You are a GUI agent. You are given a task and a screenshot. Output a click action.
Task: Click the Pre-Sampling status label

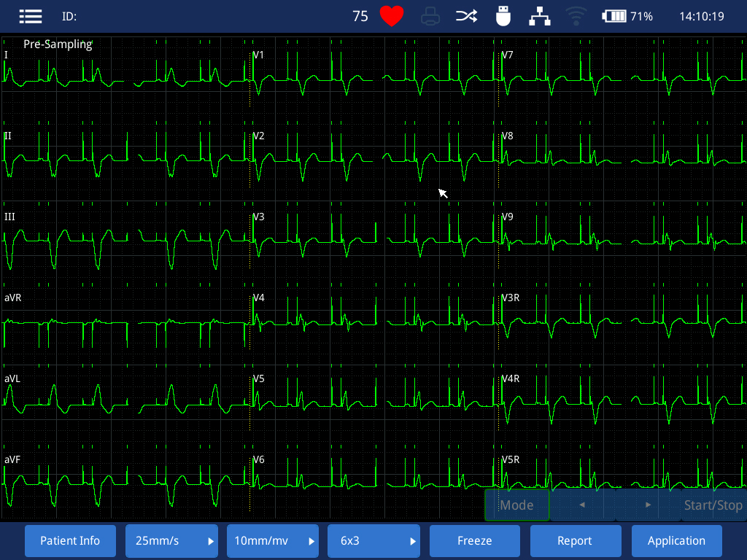(x=58, y=44)
